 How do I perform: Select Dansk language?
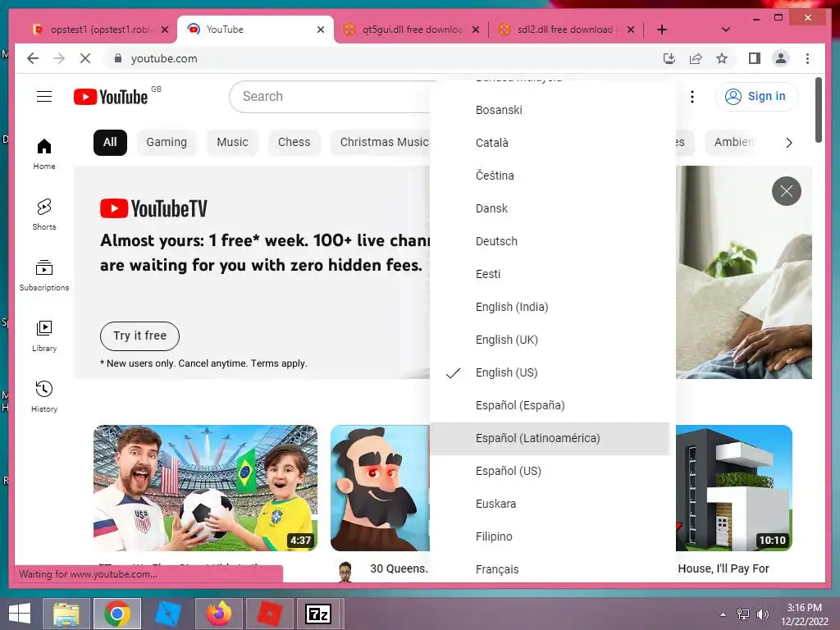click(x=550, y=208)
